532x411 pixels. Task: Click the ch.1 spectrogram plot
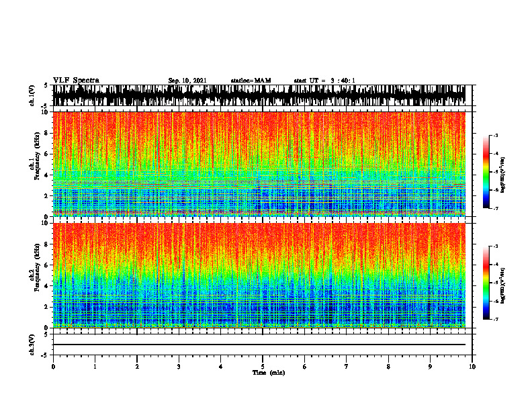pyautogui.click(x=259, y=164)
